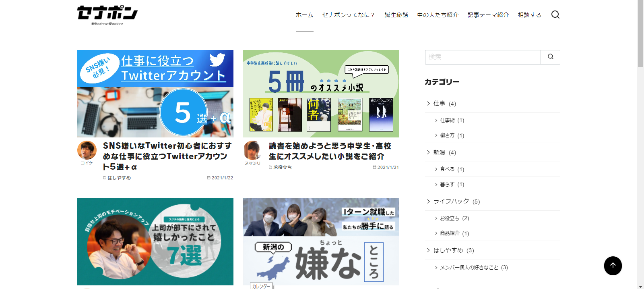Screen dimensions: 644x289
Task: Open the header search magnifier icon
Action: (555, 15)
